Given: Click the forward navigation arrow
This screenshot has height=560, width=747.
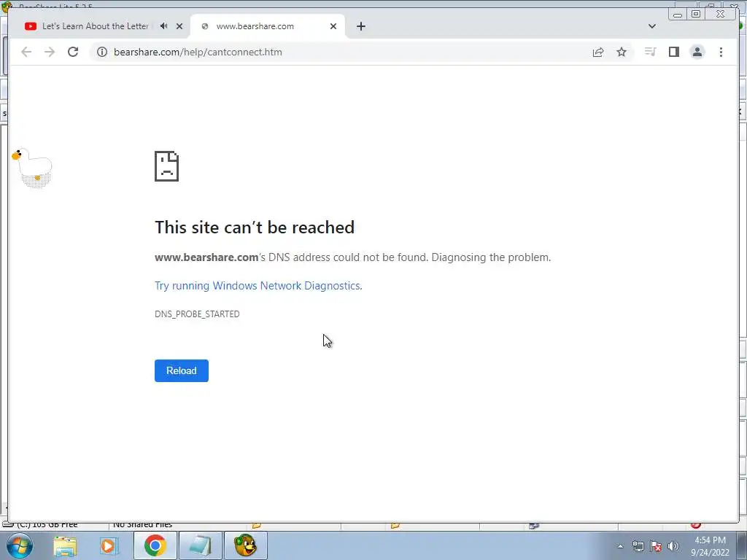Looking at the screenshot, I should [50, 52].
